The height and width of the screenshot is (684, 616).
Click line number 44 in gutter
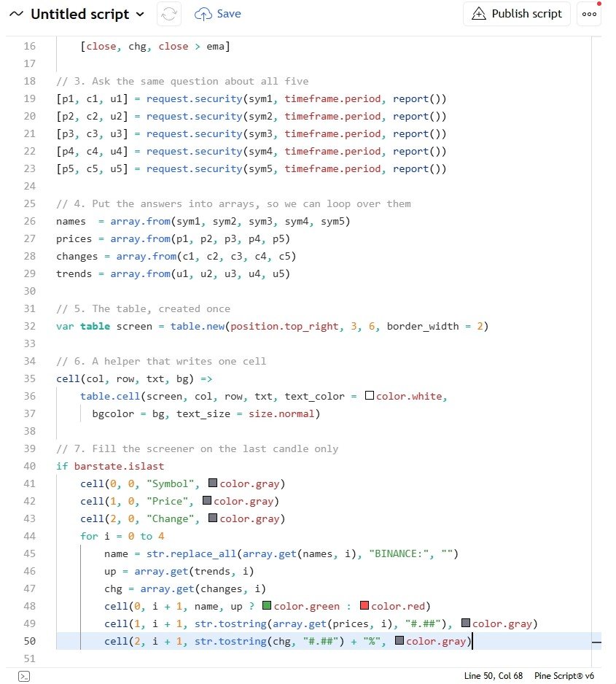[30, 536]
